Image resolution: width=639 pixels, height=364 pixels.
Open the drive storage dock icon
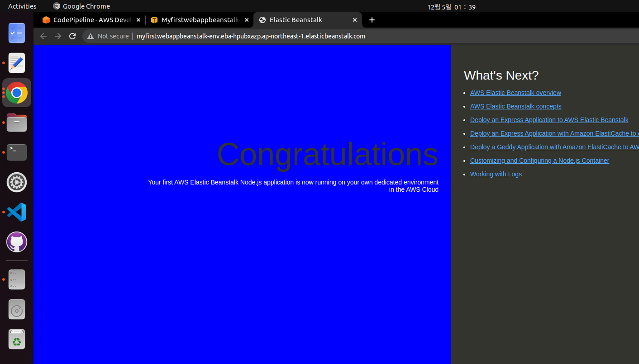(17, 279)
